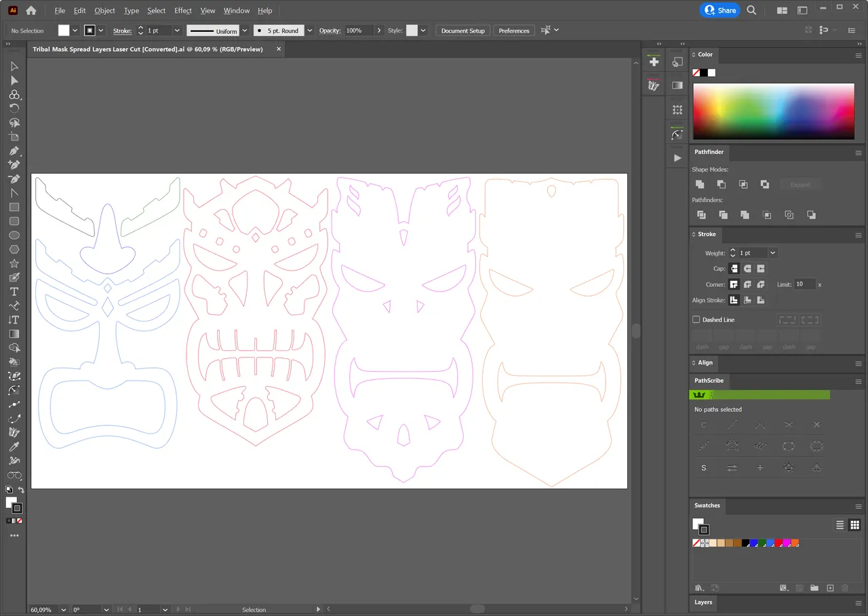Enable the Dashed Line checkbox
868x616 pixels.
[696, 320]
